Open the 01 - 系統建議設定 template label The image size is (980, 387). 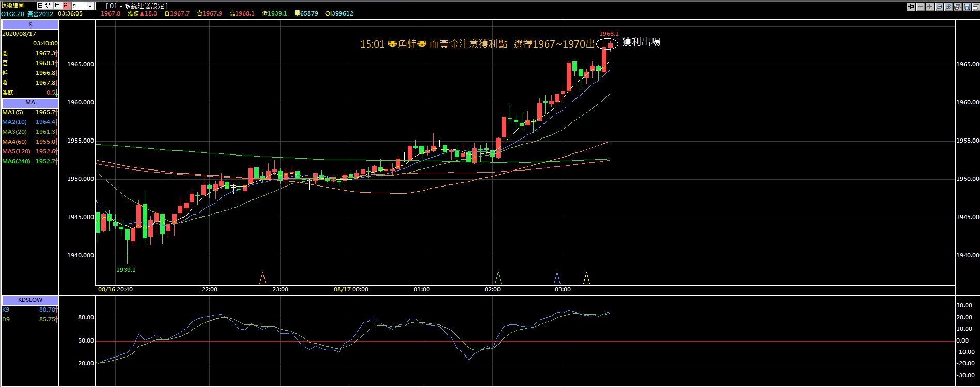(x=137, y=6)
